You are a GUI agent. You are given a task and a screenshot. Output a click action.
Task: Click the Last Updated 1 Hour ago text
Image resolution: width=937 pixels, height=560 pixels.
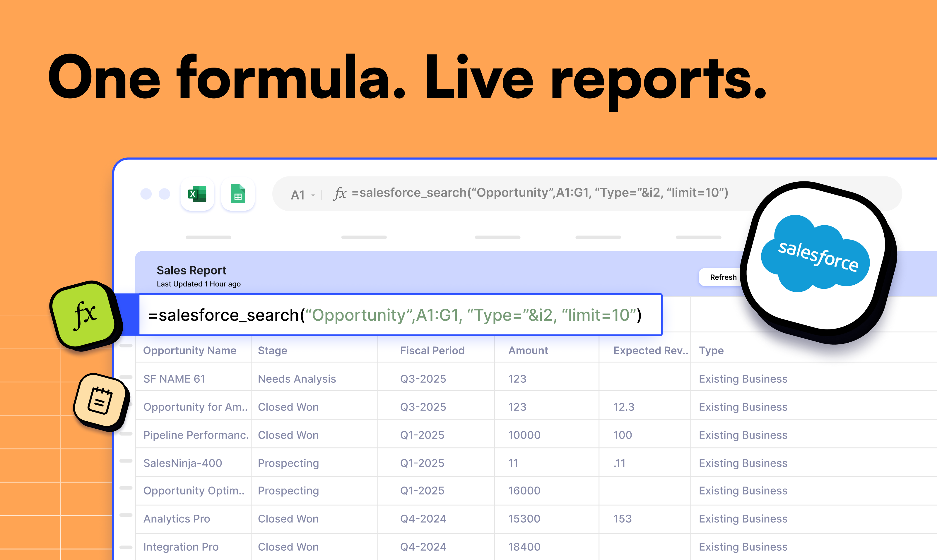pyautogui.click(x=199, y=284)
